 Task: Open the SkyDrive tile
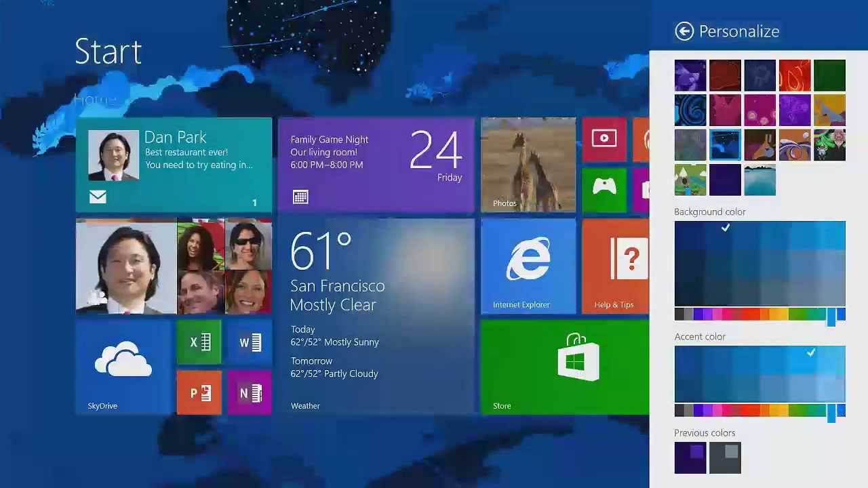tap(123, 367)
